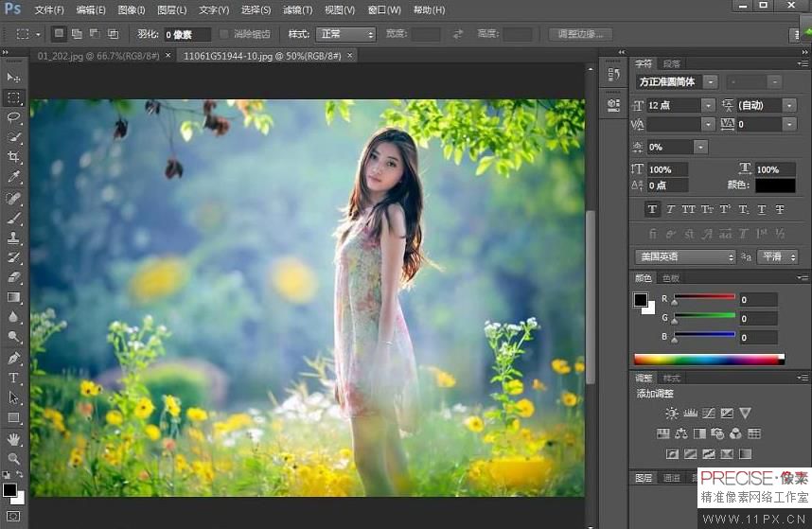
Task: Open the 图像(I) menu
Action: 132,9
